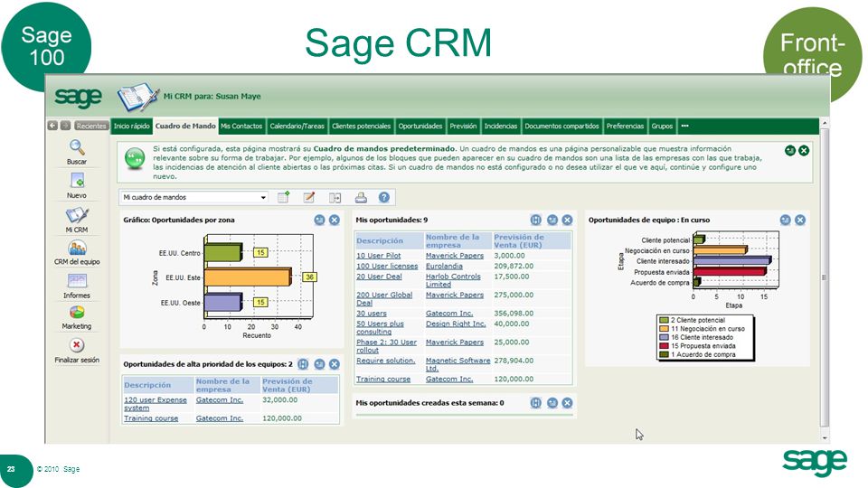Open the Magnetic Software Ltd. link
The width and height of the screenshot is (868, 488).
458,364
